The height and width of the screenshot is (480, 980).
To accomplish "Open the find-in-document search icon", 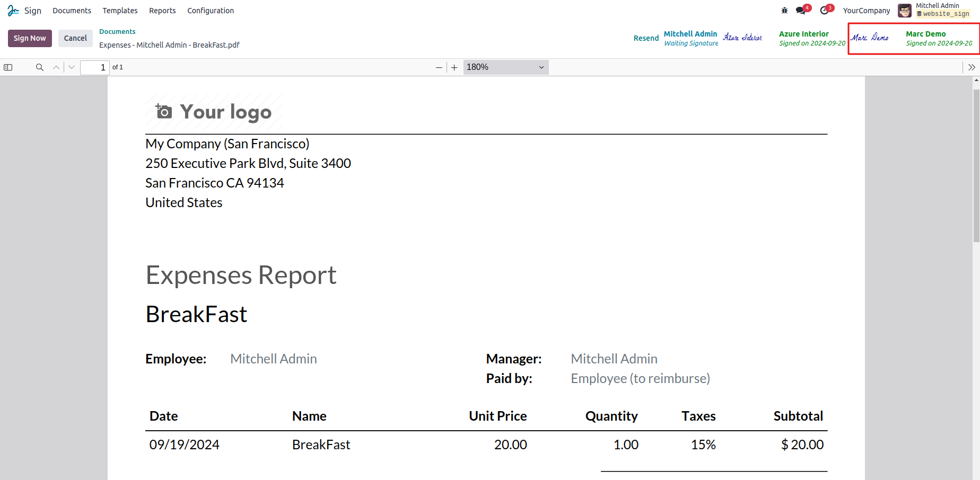I will (39, 67).
